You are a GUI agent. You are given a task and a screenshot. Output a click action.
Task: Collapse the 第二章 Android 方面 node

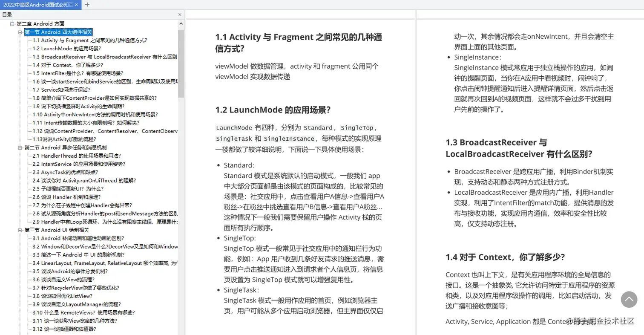12,24
